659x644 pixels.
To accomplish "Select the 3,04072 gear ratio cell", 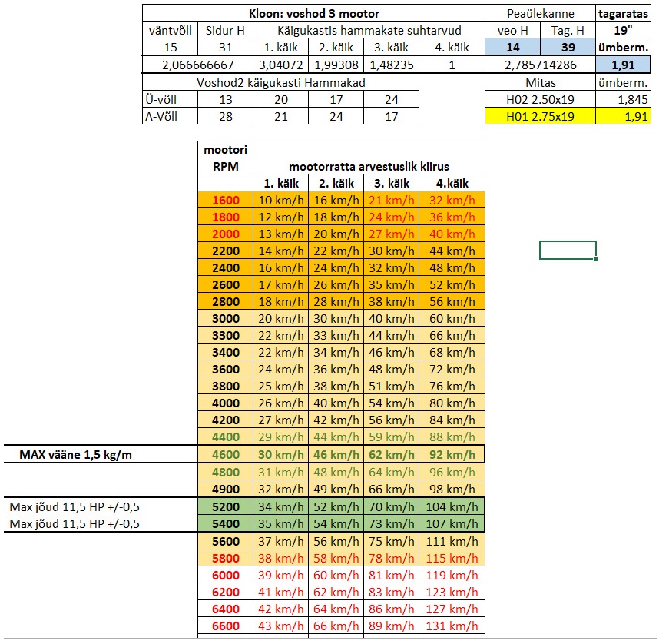I will coord(280,65).
